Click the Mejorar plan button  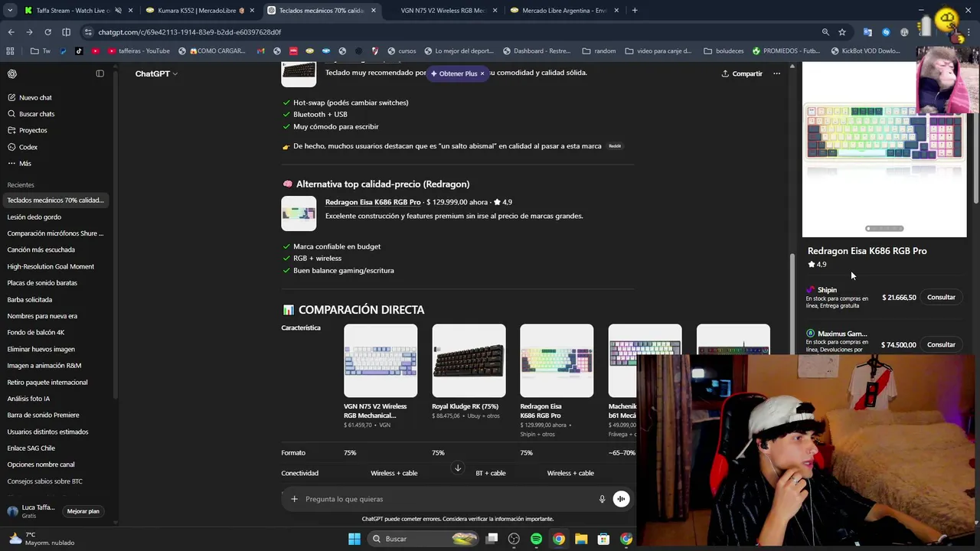click(83, 511)
